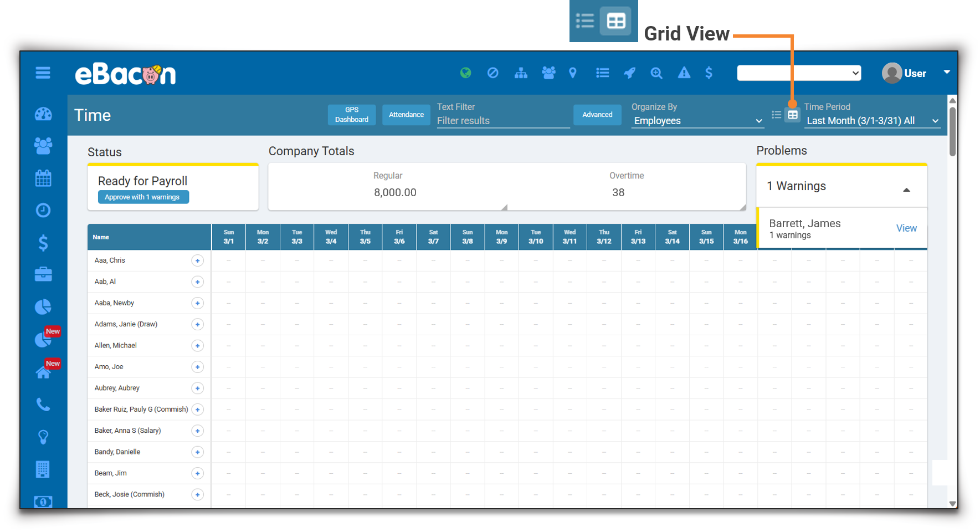
Task: Click the clock icon in left sidebar
Action: (43, 210)
